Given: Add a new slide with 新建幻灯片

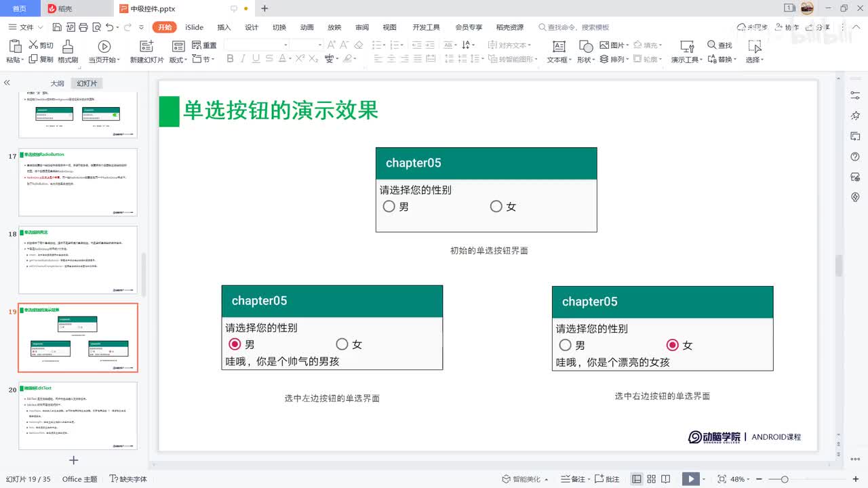Looking at the screenshot, I should tap(147, 52).
